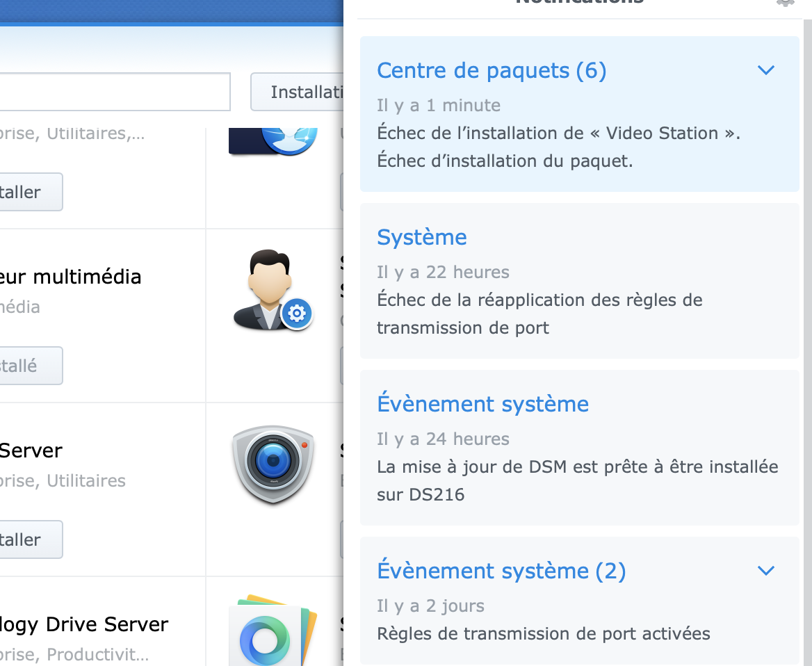The width and height of the screenshot is (812, 666).
Task: Click the install button under the Server package
Action: coord(31,539)
